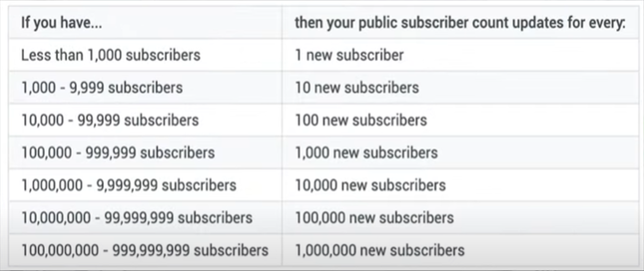Click the number 99,999,999 in the table

pos(139,218)
